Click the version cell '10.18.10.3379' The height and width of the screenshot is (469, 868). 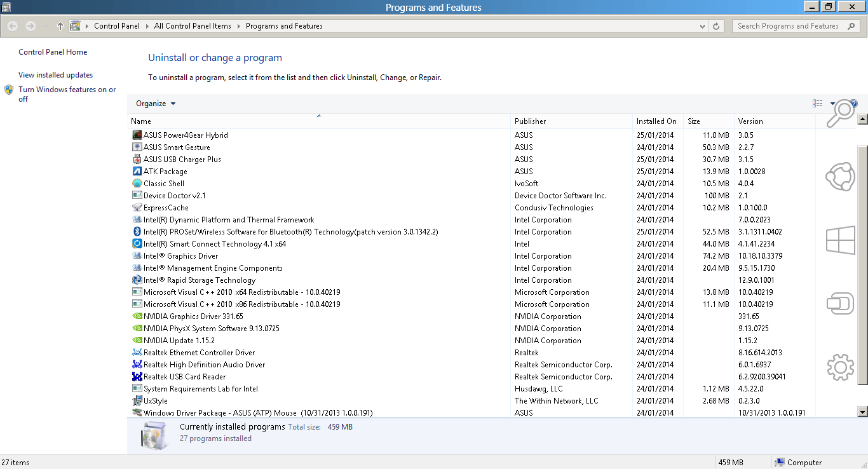point(761,256)
